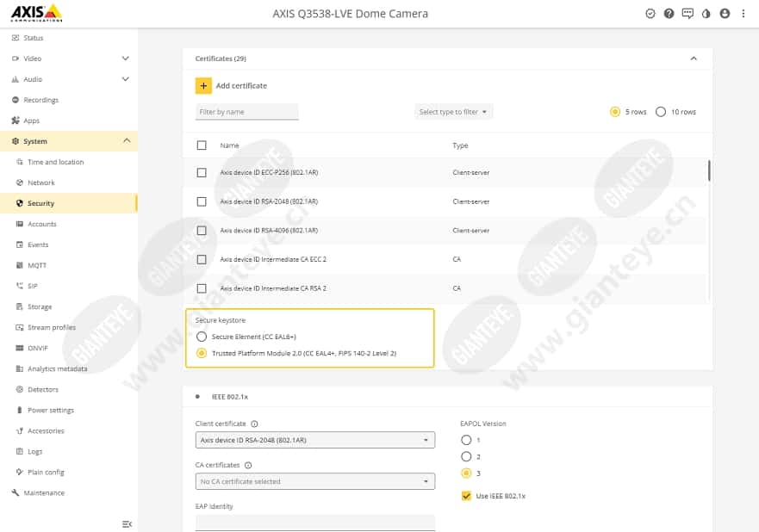Check Axis device ID RSA-4096 certificate row

[202, 231]
